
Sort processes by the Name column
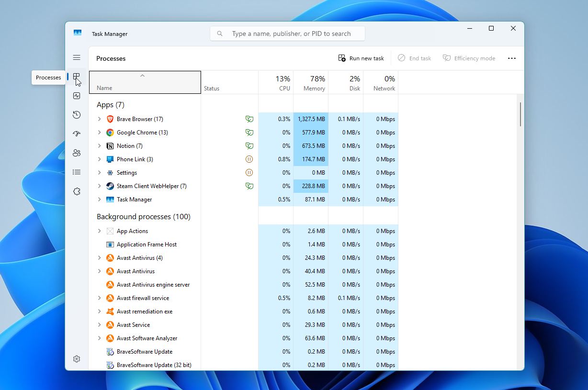tap(145, 82)
